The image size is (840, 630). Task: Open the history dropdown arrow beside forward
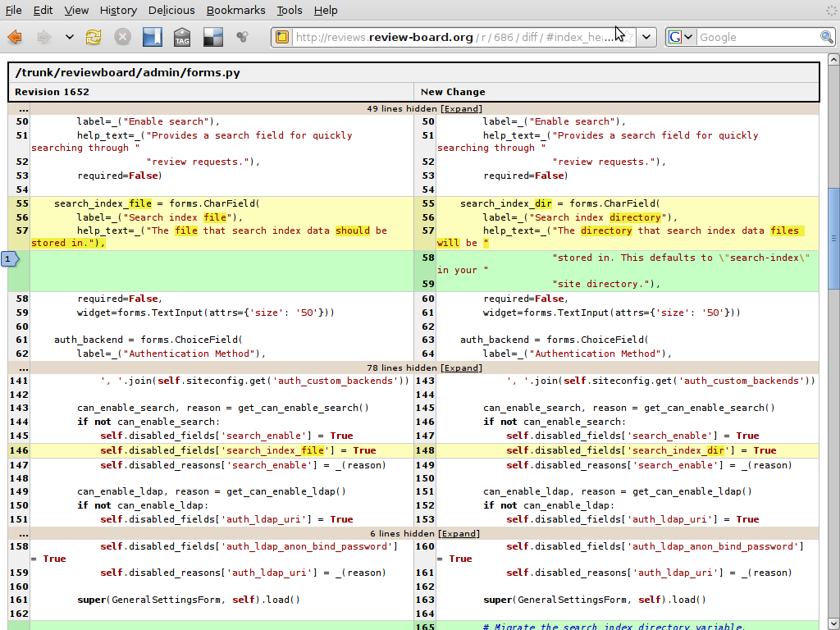(x=69, y=37)
